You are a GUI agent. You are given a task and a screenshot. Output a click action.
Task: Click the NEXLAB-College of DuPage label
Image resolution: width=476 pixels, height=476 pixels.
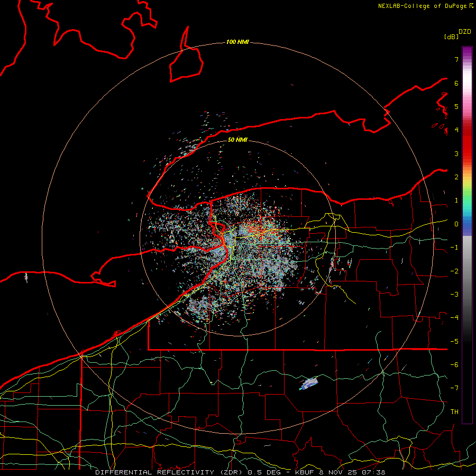(x=425, y=6)
